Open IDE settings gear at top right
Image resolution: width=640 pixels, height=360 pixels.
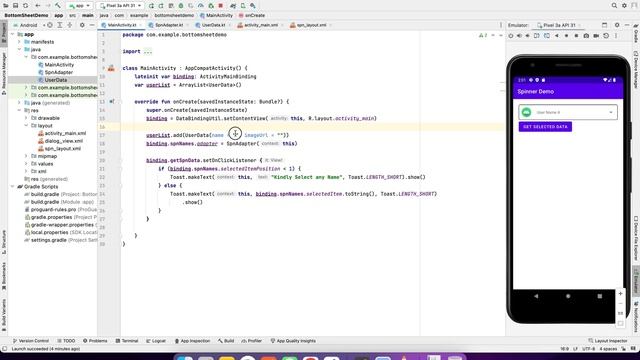click(624, 6)
